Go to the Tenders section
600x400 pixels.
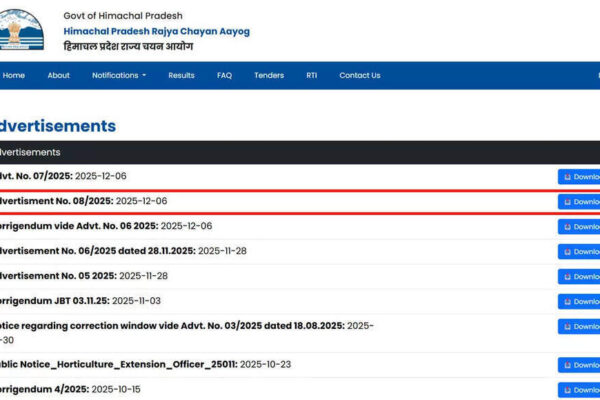click(x=269, y=75)
